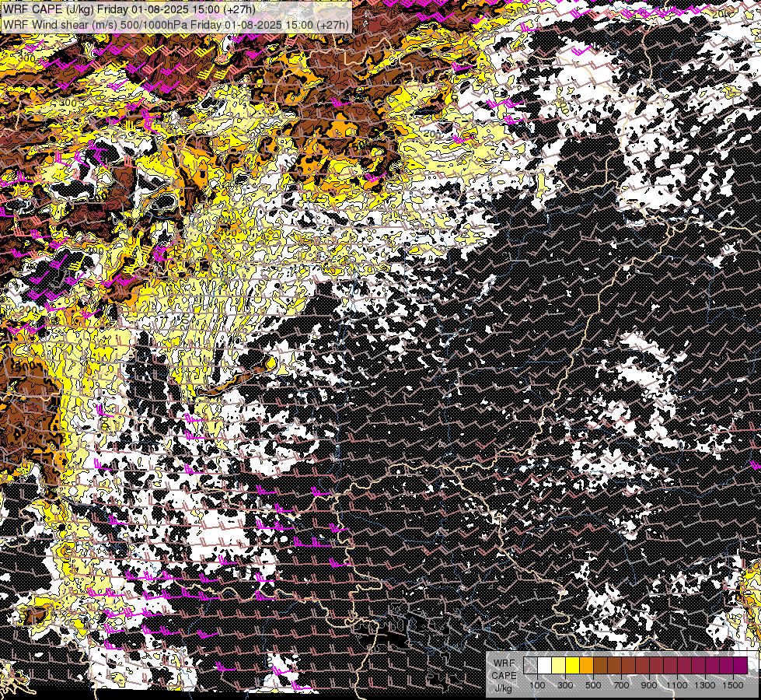Click the legend label 100
The image size is (761, 700).
click(x=537, y=685)
